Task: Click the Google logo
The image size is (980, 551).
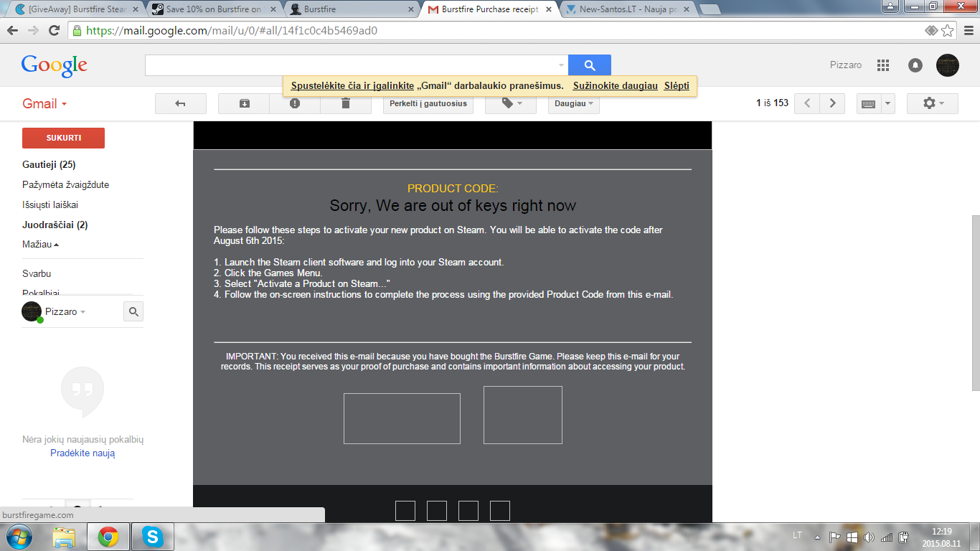Action: pos(55,66)
